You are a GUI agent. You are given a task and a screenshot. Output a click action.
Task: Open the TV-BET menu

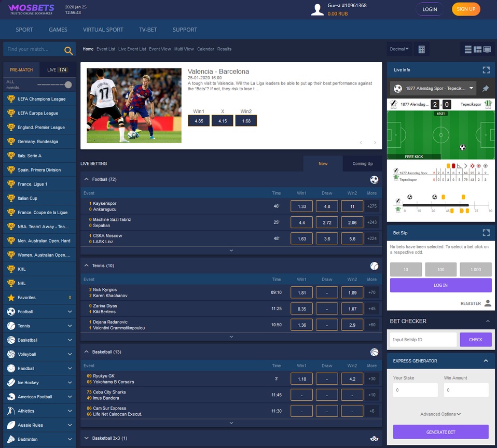[x=147, y=30]
